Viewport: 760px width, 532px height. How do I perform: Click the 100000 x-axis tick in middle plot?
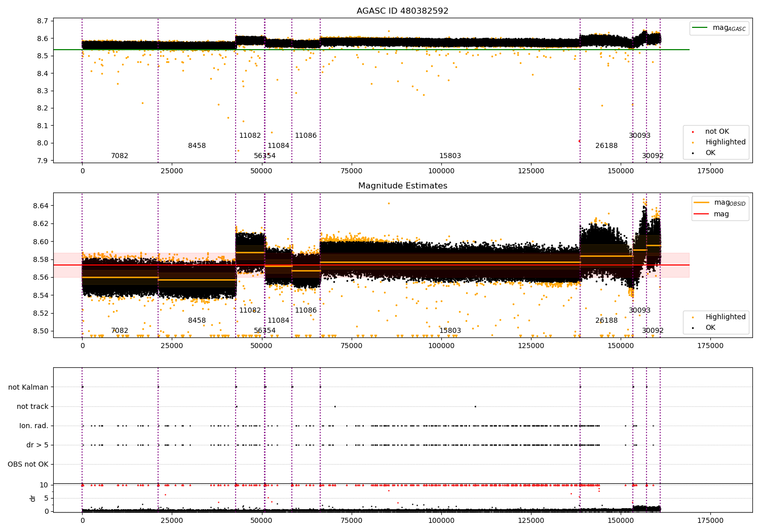441,346
